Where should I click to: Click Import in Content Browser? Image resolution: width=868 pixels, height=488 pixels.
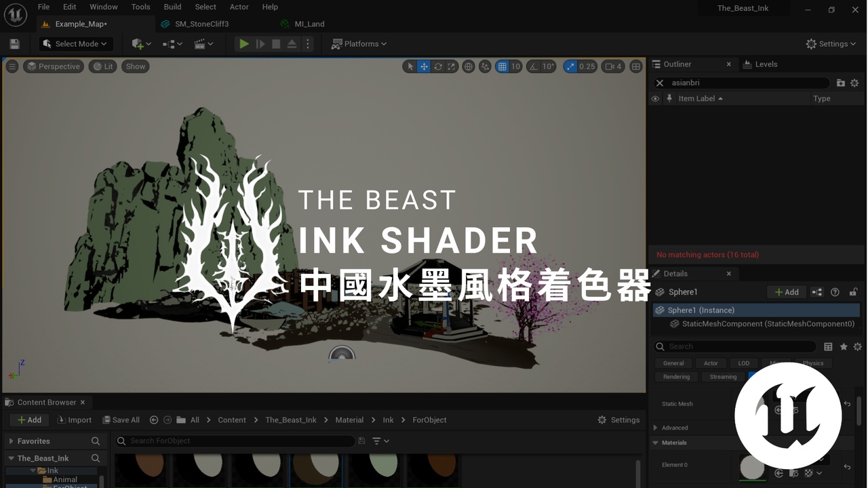click(x=75, y=420)
